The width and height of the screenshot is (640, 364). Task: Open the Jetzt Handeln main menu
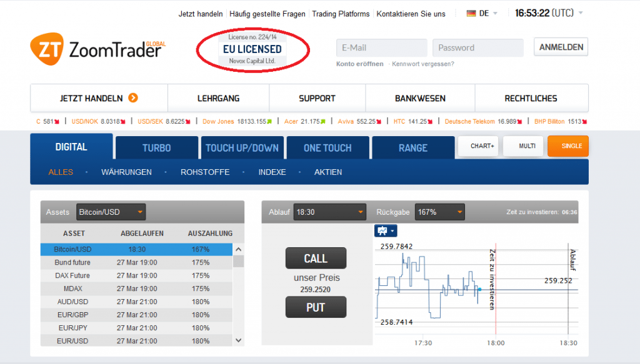tap(99, 98)
